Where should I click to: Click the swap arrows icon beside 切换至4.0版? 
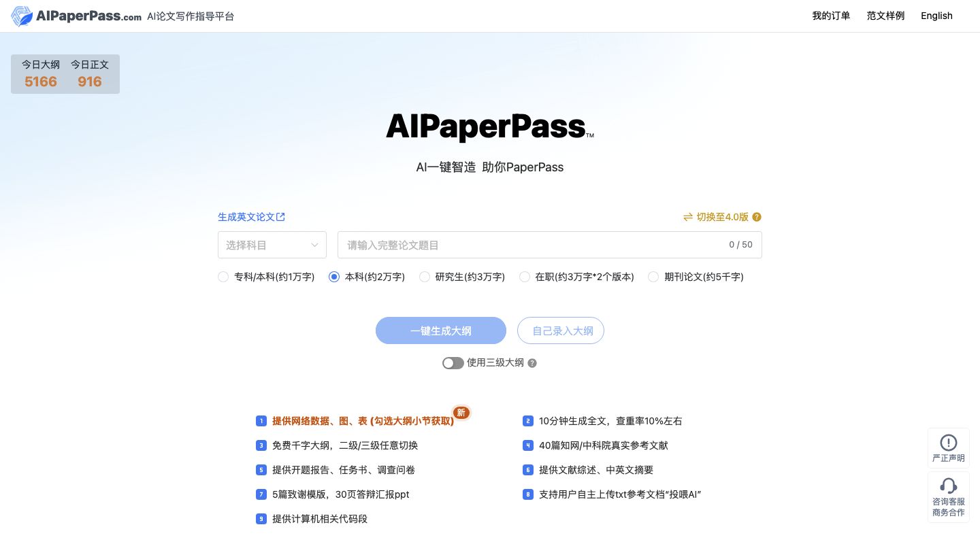pyautogui.click(x=688, y=217)
